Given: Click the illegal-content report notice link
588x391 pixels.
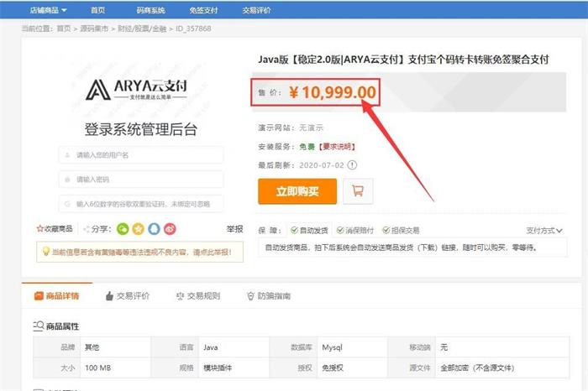Looking at the screenshot, I should pos(140,252).
